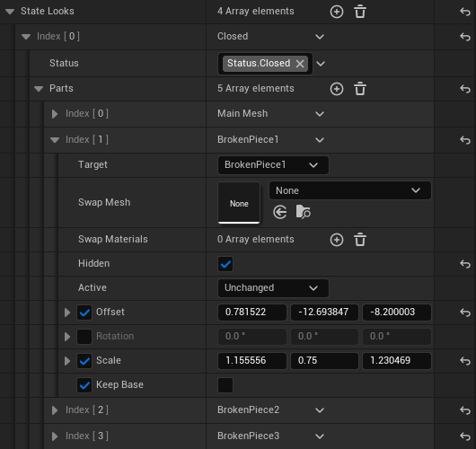The height and width of the screenshot is (449, 476).
Task: Open the Status tag dropdown arrow
Action: tap(321, 64)
